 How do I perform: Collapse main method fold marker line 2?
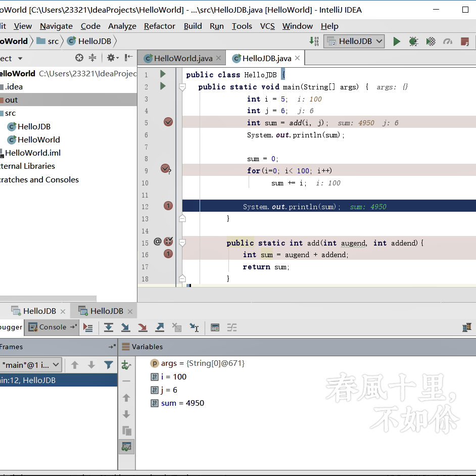182,87
